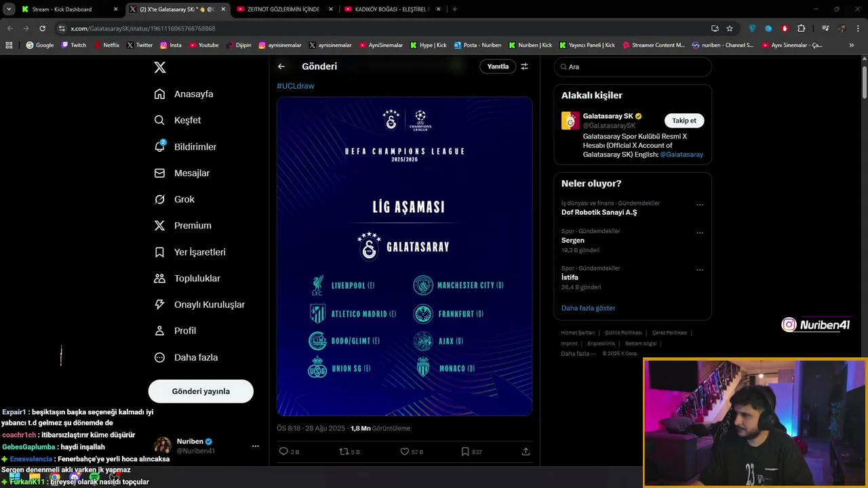
Task: Open Grok from sidebar
Action: pyautogui.click(x=174, y=199)
